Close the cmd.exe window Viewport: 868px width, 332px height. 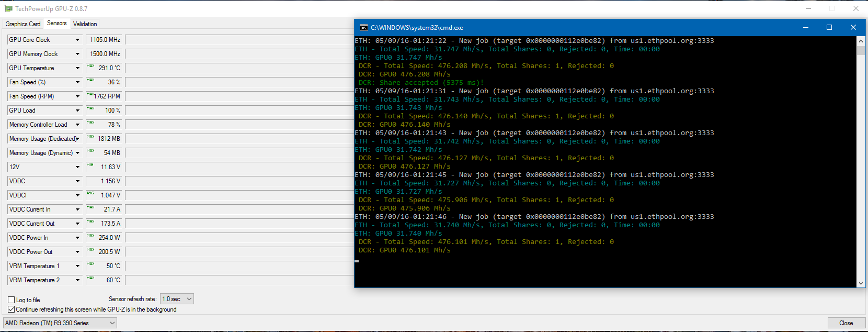point(853,27)
